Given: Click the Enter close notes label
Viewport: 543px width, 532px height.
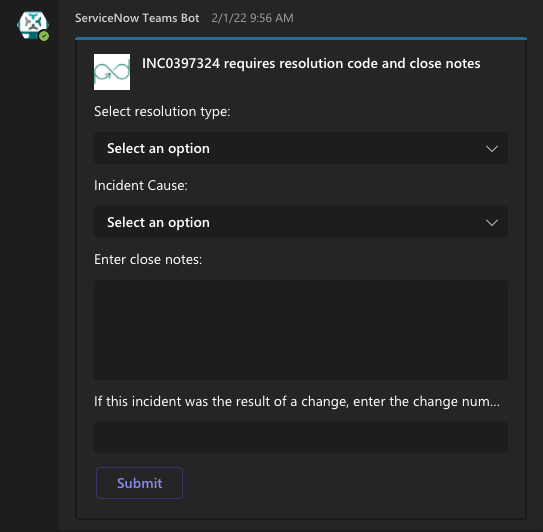Looking at the screenshot, I should tap(148, 259).
